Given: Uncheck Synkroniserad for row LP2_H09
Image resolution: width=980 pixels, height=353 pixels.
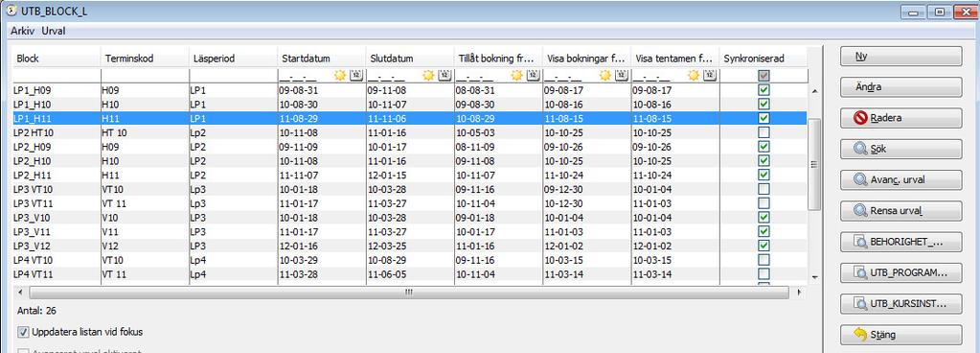Looking at the screenshot, I should 763,147.
